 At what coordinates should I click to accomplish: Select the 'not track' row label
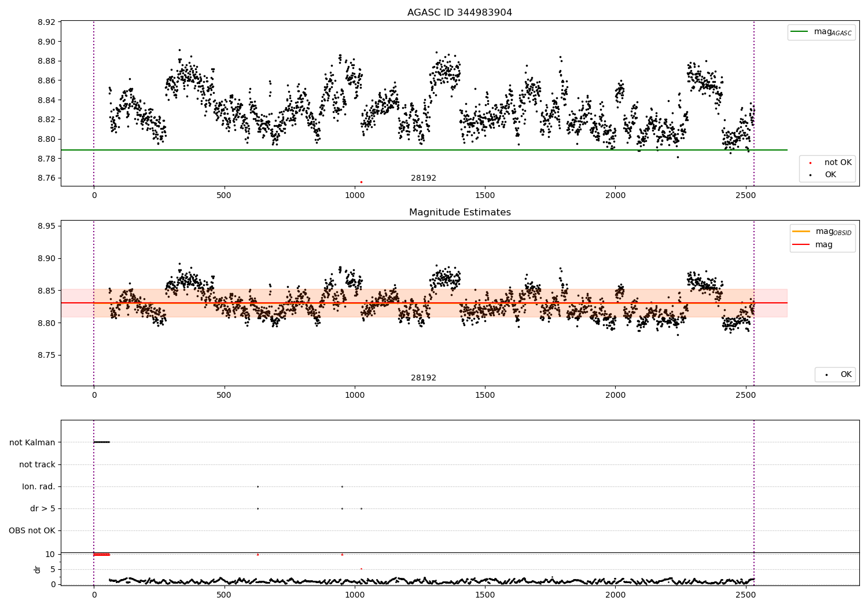click(x=37, y=464)
